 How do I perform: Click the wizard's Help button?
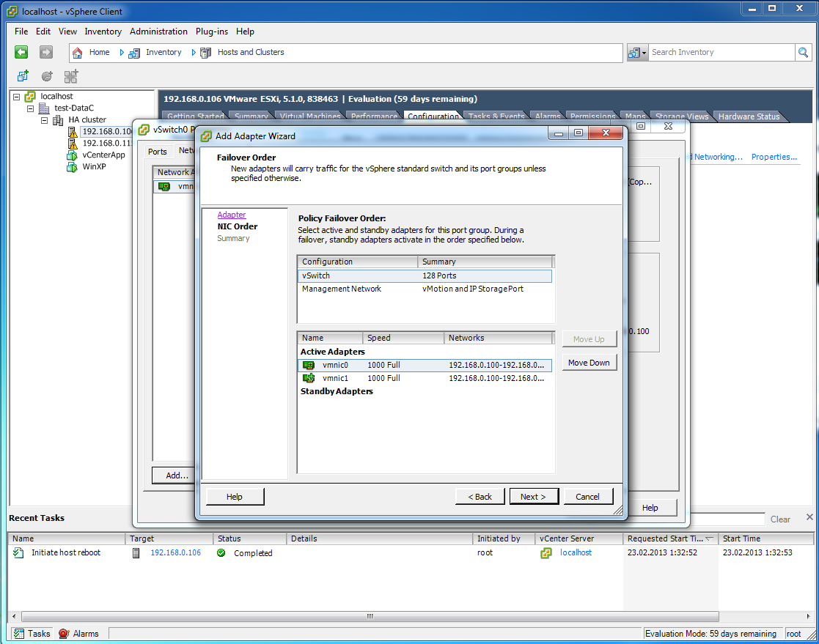(x=235, y=497)
